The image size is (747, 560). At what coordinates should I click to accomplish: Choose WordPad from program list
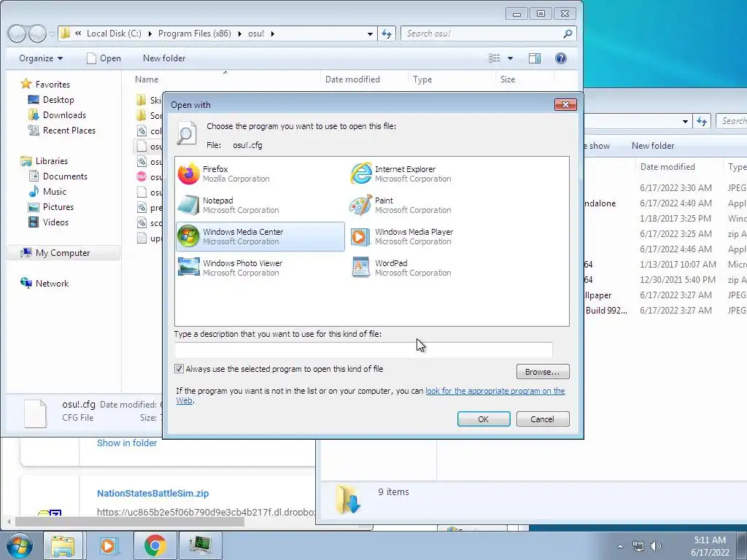pyautogui.click(x=432, y=268)
